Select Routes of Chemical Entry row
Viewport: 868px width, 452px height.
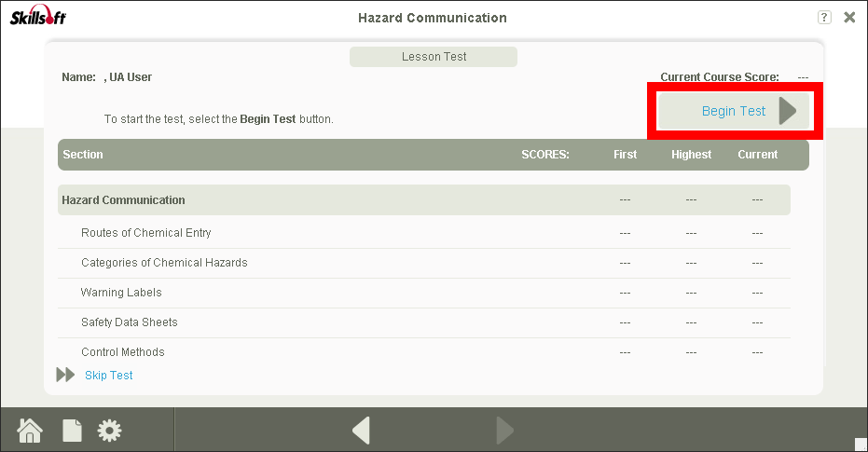[424, 233]
